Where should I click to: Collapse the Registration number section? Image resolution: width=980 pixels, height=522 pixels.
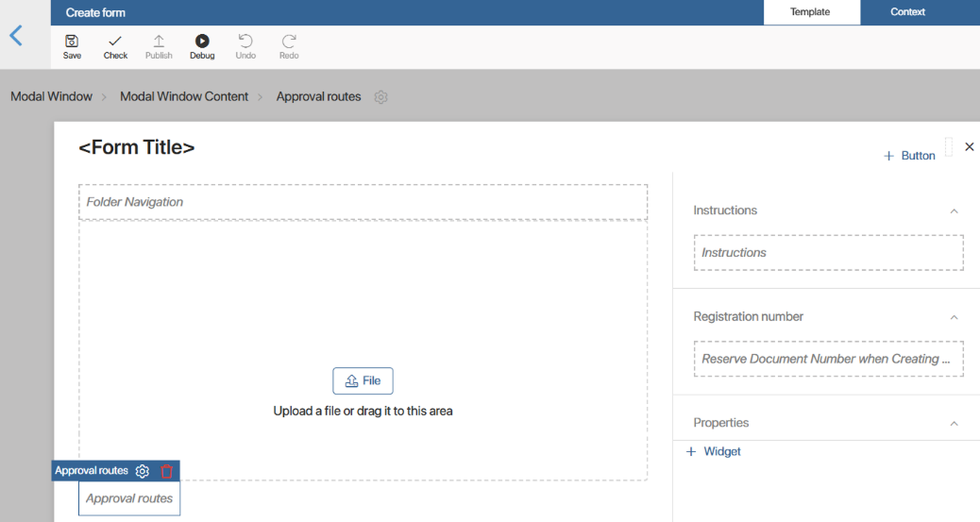[x=954, y=317]
